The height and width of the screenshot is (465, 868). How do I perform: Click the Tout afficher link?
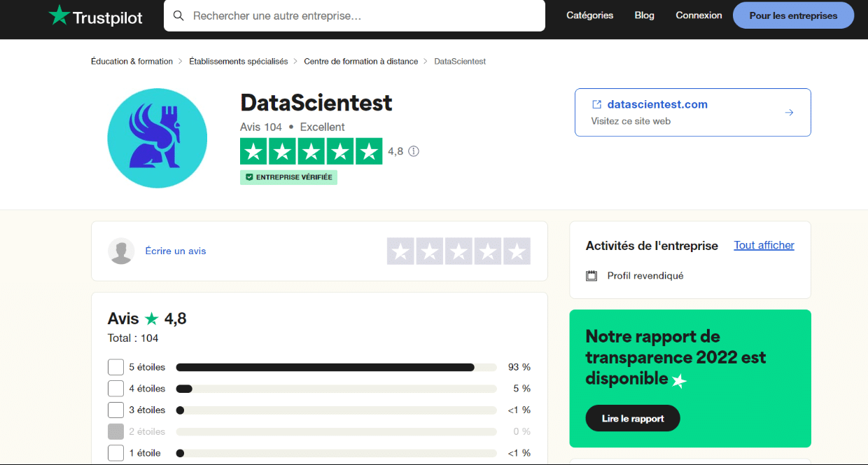click(x=764, y=245)
